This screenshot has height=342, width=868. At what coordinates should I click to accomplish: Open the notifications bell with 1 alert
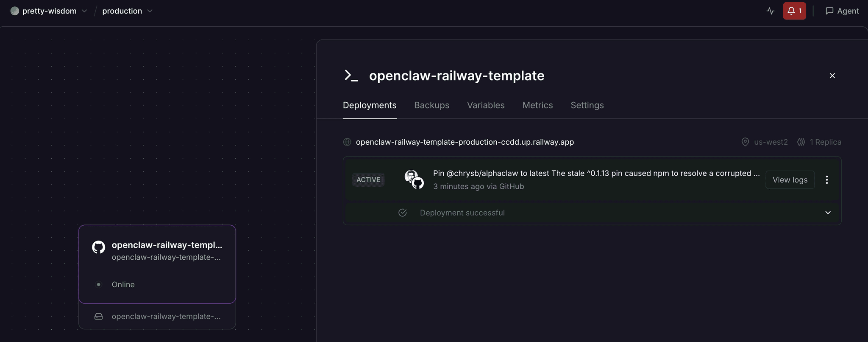[794, 11]
